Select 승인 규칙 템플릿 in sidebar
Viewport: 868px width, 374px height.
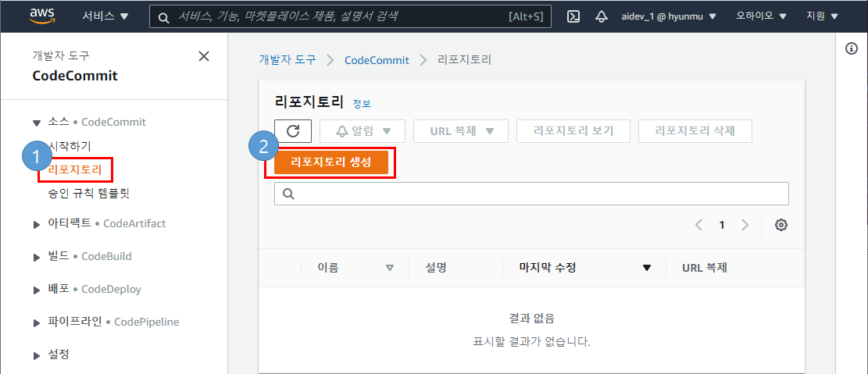click(x=88, y=194)
